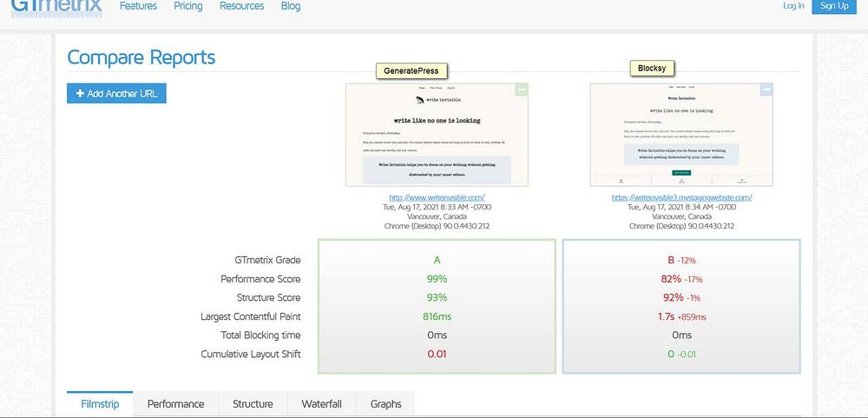
Task: Open the writeinvisible3.mystagingwebsite.com link
Action: coord(681,197)
